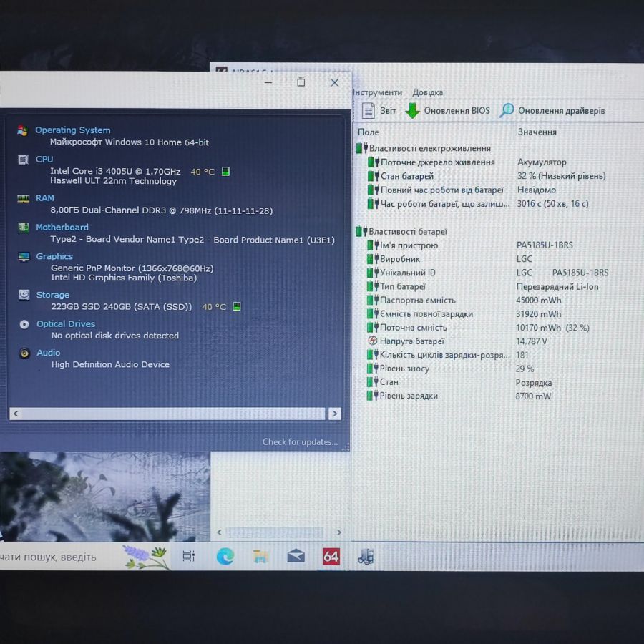Screen dimensions: 644x644
Task: Click the Windows flag Operating System icon
Action: tap(23, 131)
